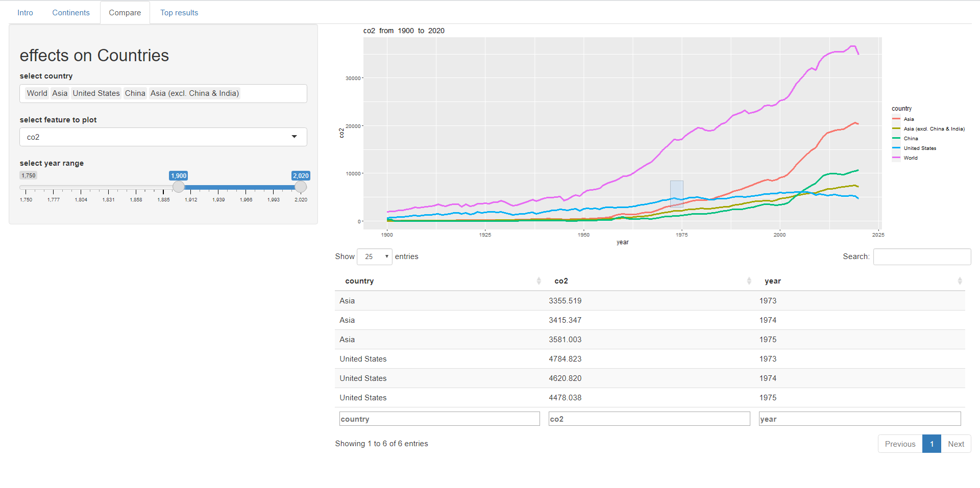The image size is (980, 488).
Task: Select page 1 in the pagination control
Action: point(932,444)
